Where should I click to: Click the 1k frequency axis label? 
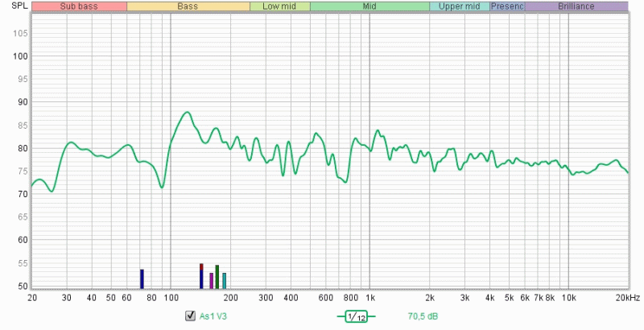(369, 298)
